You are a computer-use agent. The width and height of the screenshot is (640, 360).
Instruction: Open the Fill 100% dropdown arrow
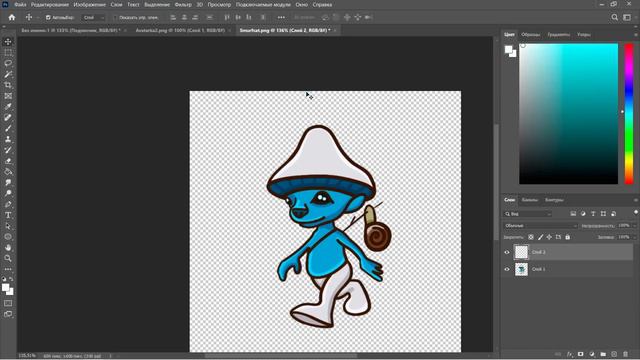pos(634,237)
